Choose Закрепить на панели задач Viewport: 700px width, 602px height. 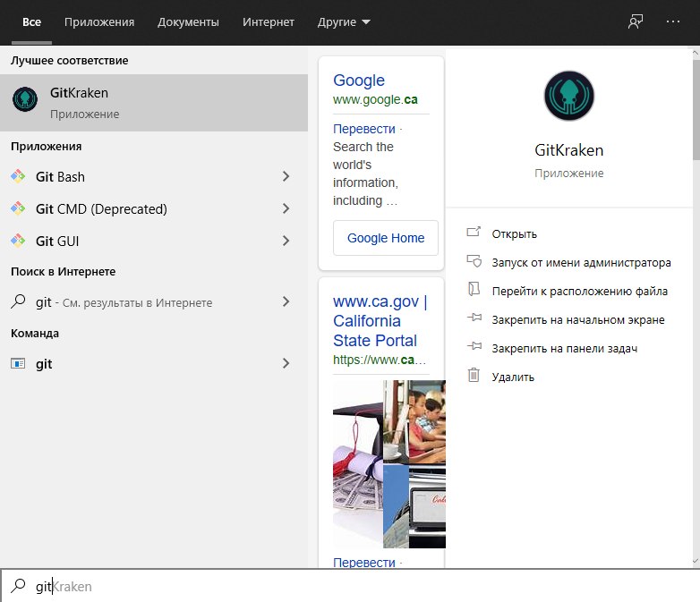point(564,348)
